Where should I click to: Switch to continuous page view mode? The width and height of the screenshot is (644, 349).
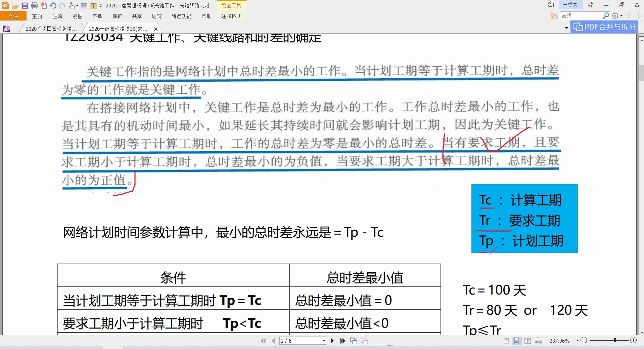[516, 341]
